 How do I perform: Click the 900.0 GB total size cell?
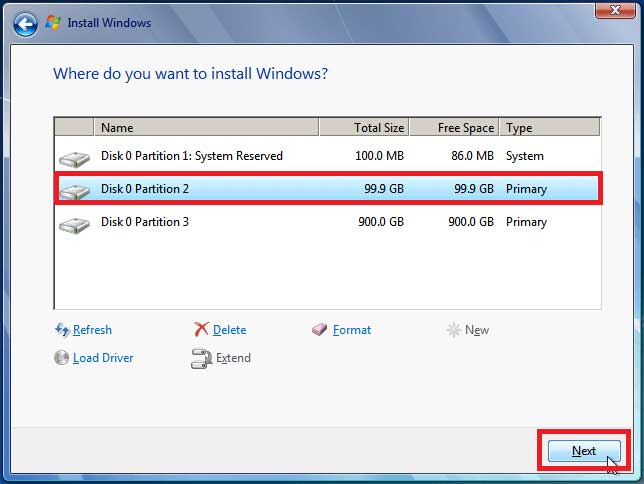click(x=381, y=222)
